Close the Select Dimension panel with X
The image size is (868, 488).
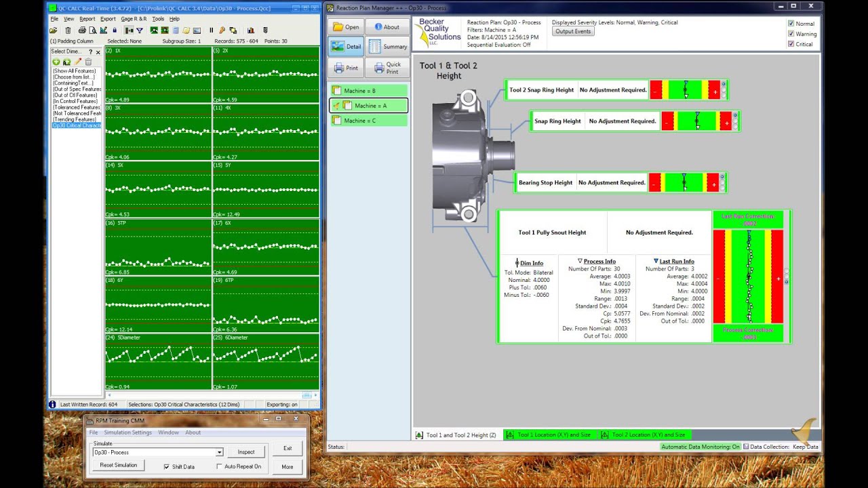point(98,52)
